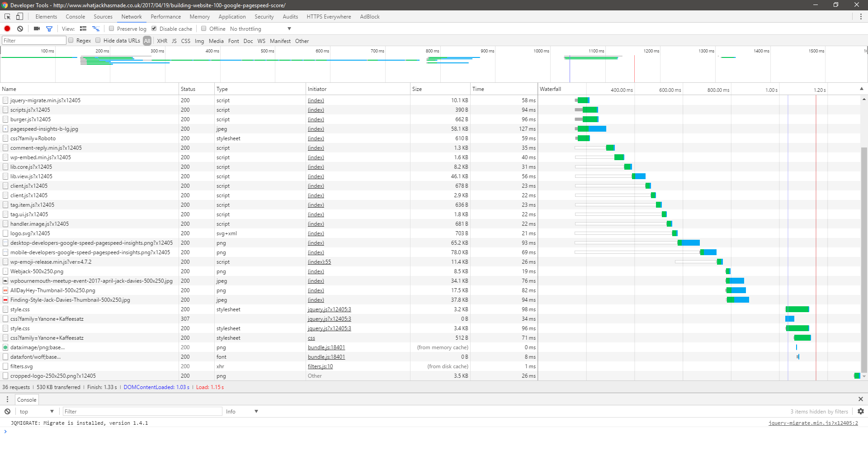Click the Console drawer tab
The image size is (868, 475).
click(x=27, y=399)
